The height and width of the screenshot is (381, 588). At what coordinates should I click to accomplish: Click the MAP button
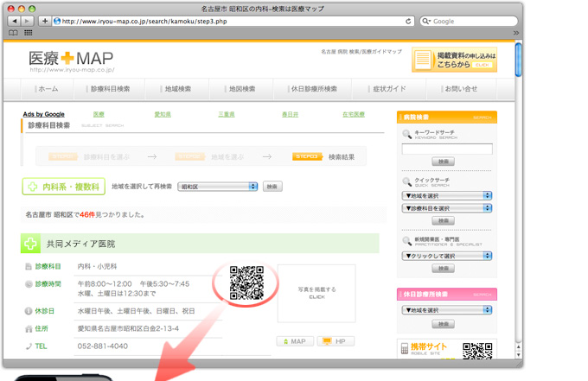coord(295,341)
